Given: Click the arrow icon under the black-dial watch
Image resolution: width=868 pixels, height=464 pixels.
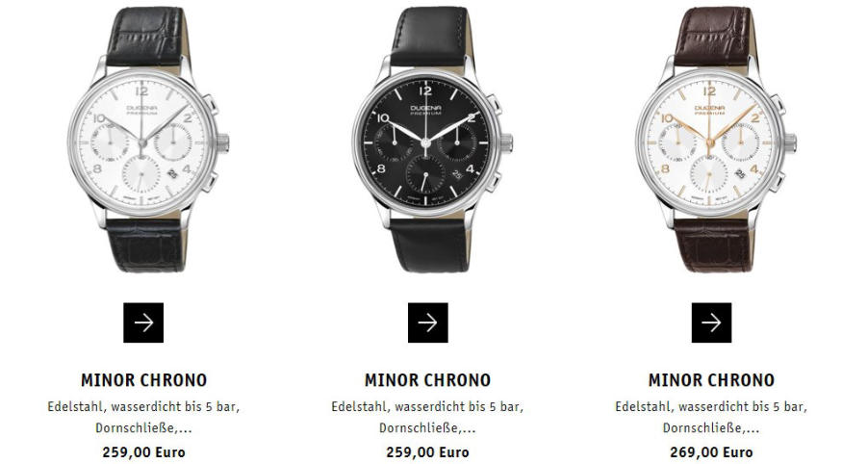Looking at the screenshot, I should 428,322.
